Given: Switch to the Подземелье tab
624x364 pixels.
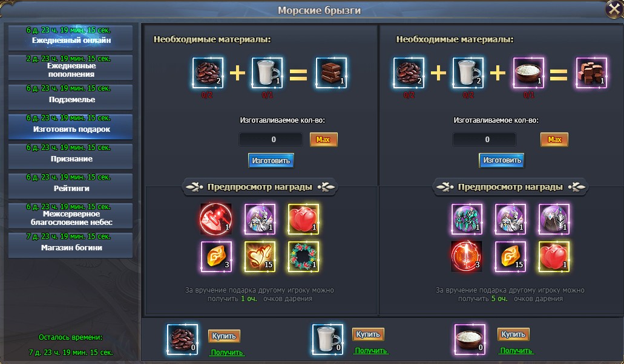Looking at the screenshot, I should pos(71,97).
